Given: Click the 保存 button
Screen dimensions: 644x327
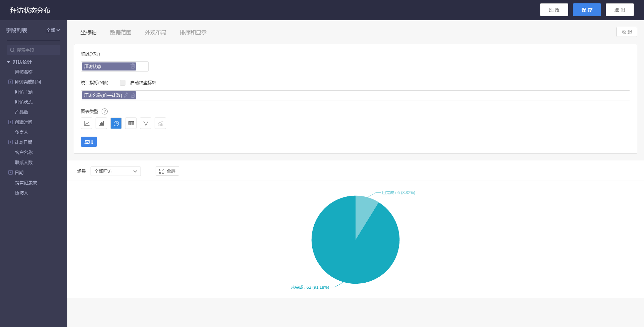Looking at the screenshot, I should 587,10.
